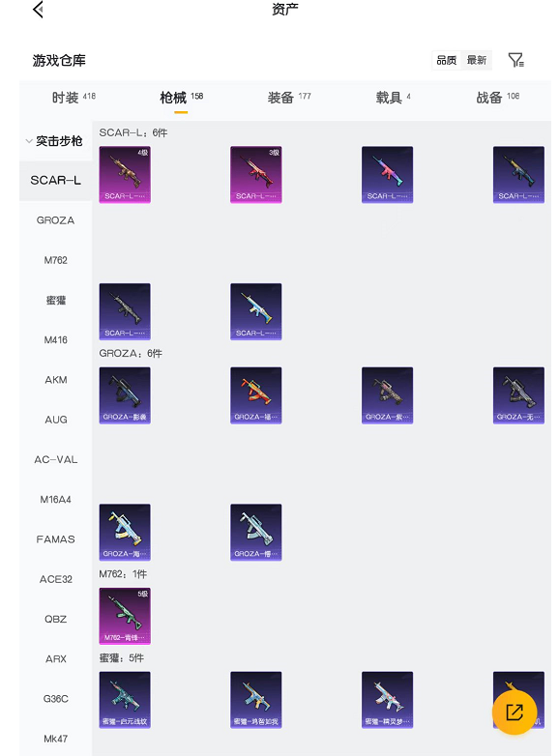559x756 pixels.
Task: Open the level 3 red SCAR-L skin
Action: (x=256, y=175)
